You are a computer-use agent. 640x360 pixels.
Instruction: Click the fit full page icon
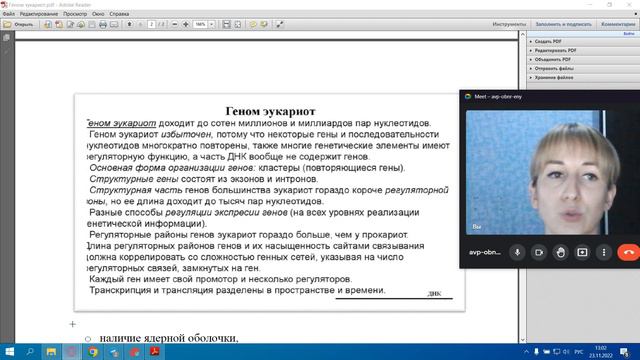coord(238,24)
